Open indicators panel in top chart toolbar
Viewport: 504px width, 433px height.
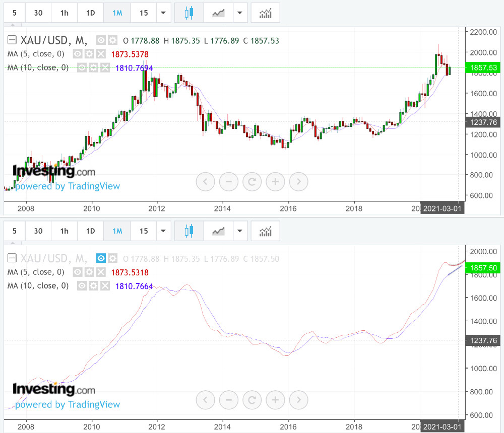click(x=265, y=13)
